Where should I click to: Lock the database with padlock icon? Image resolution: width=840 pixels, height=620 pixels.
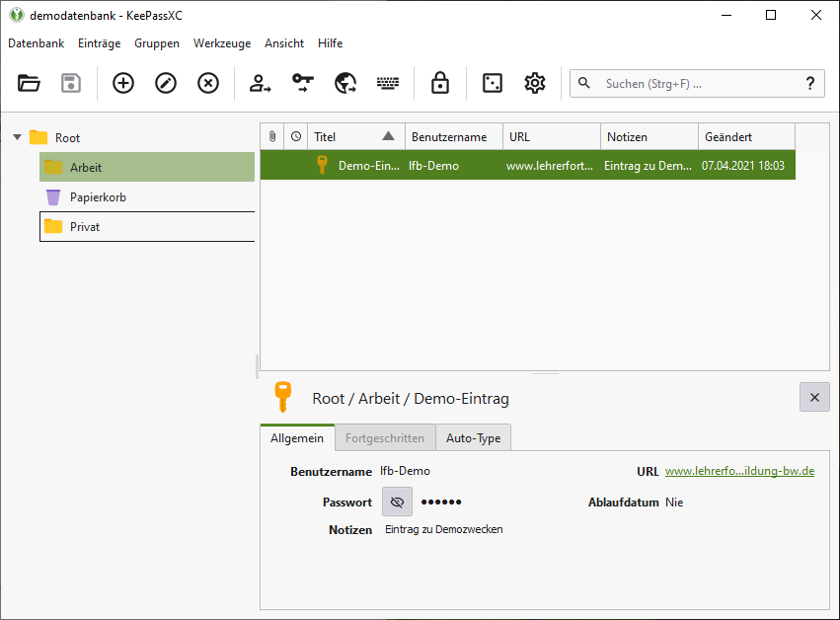440,84
